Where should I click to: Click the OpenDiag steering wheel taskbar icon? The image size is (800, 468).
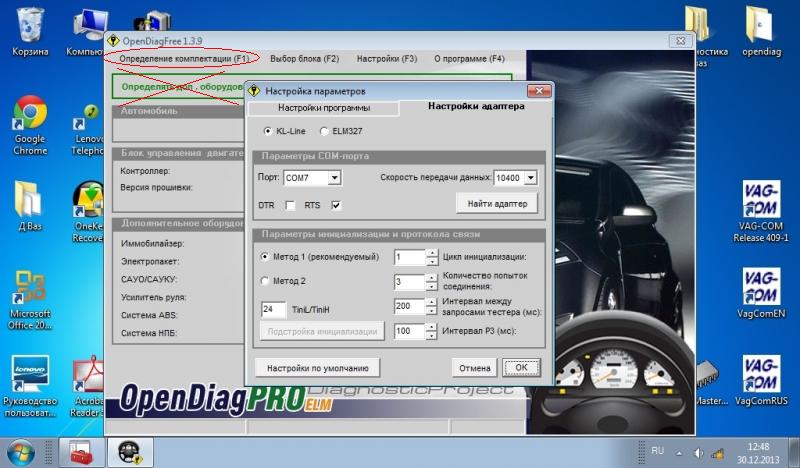tap(130, 453)
